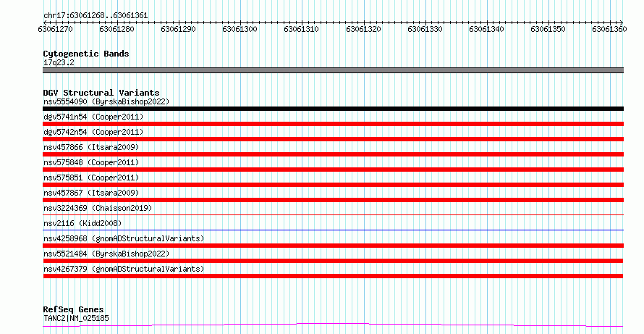Select the black nsv5554090 variant bar

pyautogui.click(x=333, y=109)
